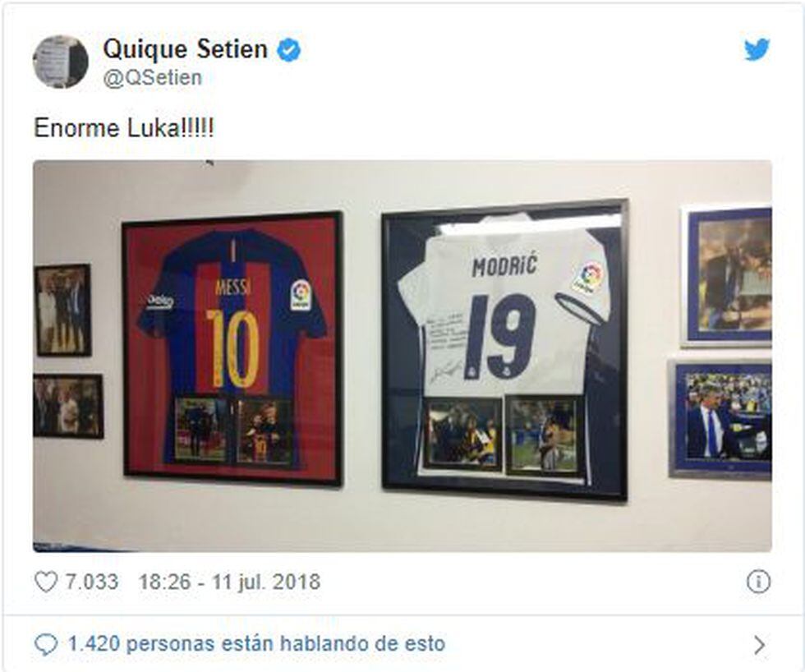Click the upper blue-framed photo at right
Viewport: 805px width, 672px height.
(x=726, y=277)
